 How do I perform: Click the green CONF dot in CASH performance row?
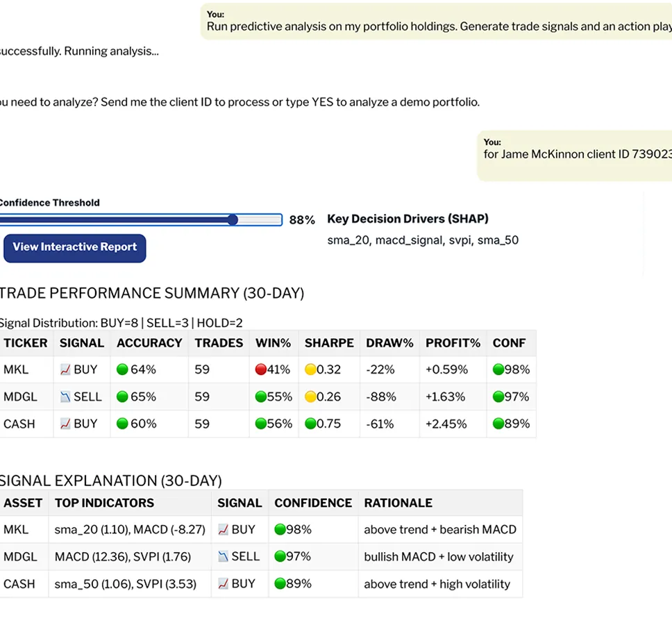498,424
